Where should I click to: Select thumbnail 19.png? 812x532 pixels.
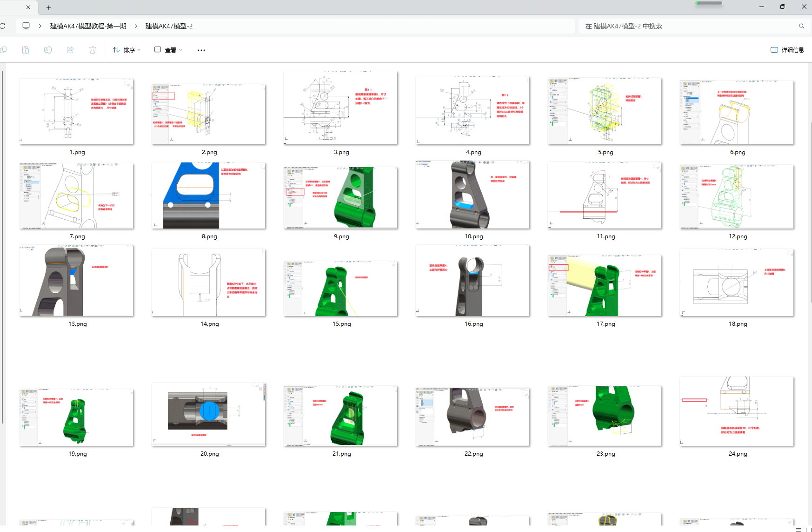coord(77,418)
